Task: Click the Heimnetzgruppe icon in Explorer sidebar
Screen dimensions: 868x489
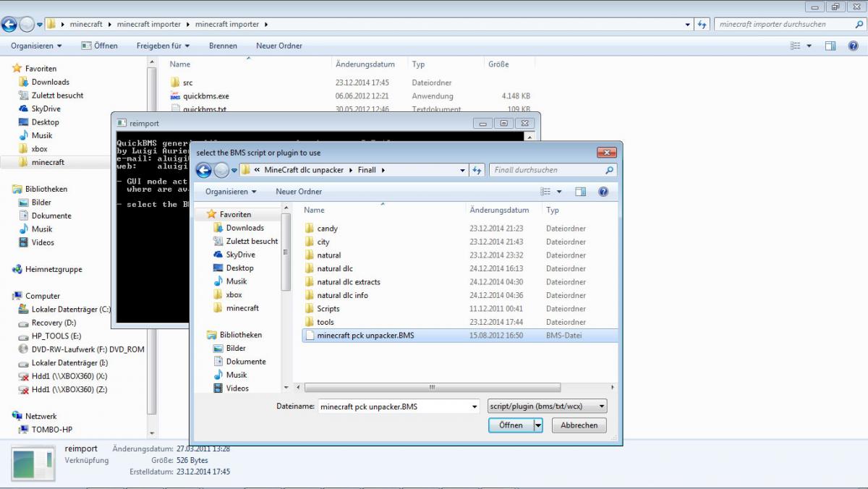Action: [x=17, y=269]
